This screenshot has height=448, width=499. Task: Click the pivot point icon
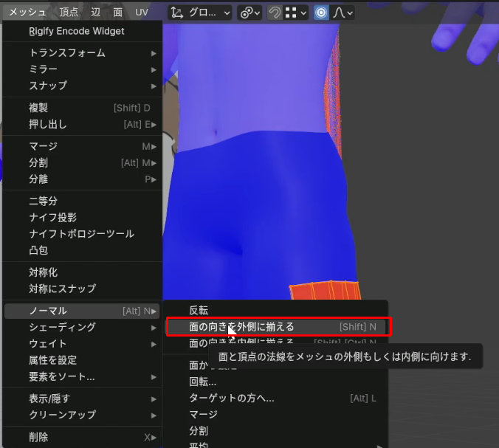coord(247,13)
